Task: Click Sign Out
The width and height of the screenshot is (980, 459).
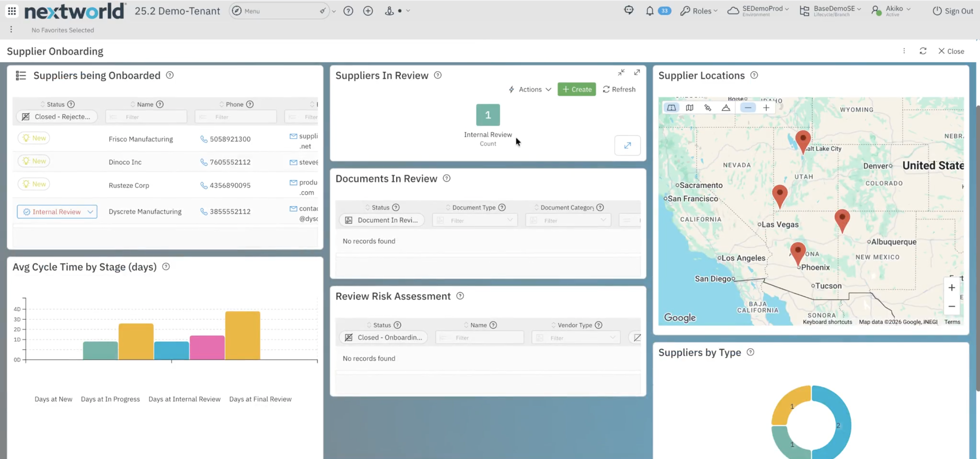Action: (952, 11)
